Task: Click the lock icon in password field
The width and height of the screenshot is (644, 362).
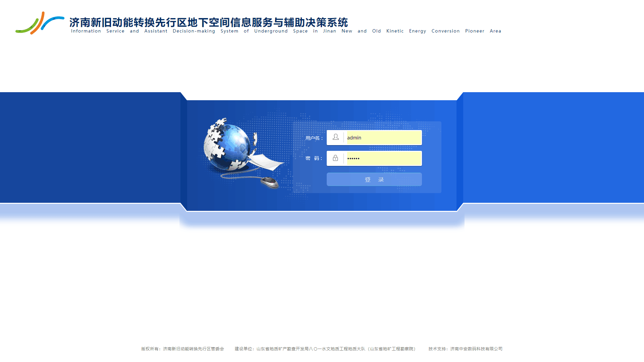Action: coord(336,158)
